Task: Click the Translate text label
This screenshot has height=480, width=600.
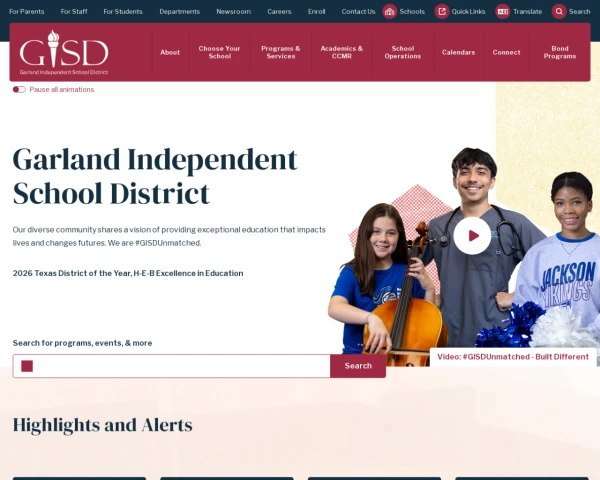Action: [527, 11]
